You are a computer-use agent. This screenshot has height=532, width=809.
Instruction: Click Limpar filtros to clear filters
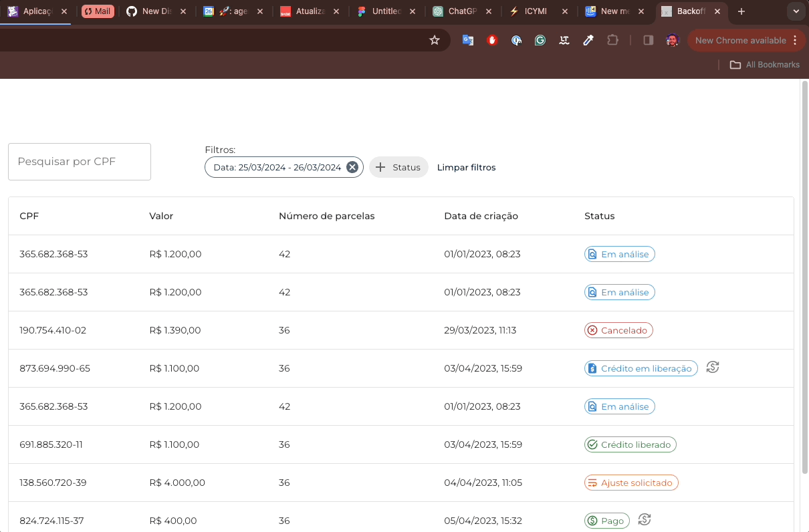coord(466,167)
